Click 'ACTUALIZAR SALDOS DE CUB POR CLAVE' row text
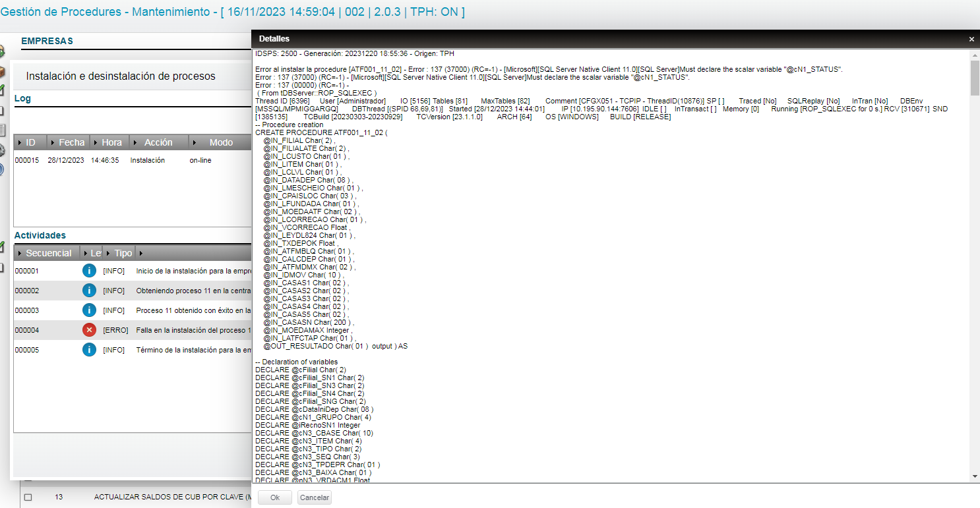 pyautogui.click(x=173, y=497)
